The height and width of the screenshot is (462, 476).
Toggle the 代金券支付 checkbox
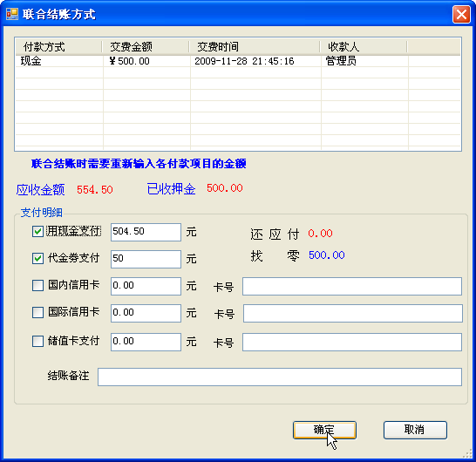[x=37, y=259]
